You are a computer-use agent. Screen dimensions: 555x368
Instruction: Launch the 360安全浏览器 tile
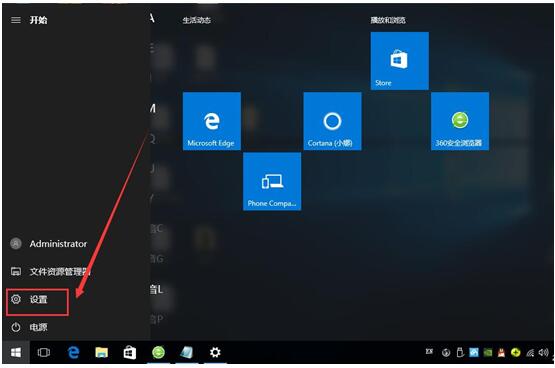(460, 121)
